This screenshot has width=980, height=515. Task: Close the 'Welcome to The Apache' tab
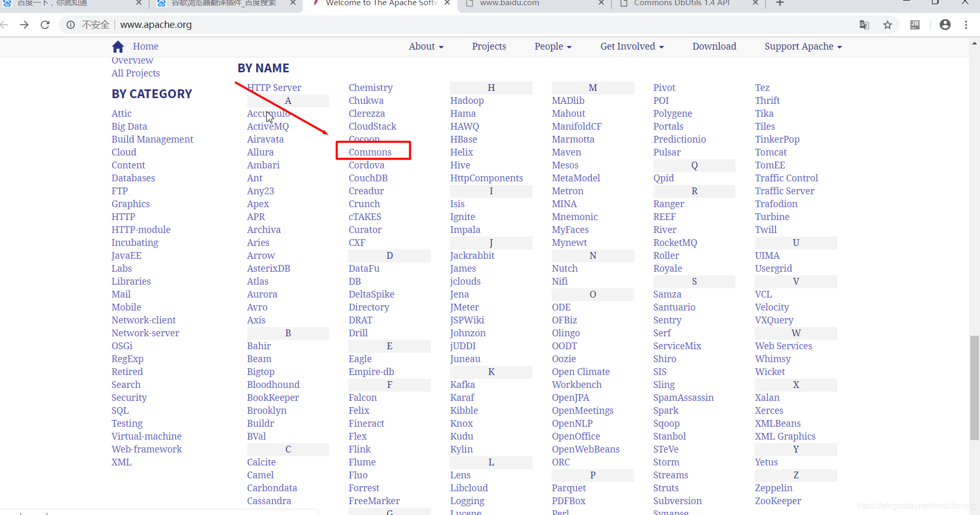(x=447, y=3)
